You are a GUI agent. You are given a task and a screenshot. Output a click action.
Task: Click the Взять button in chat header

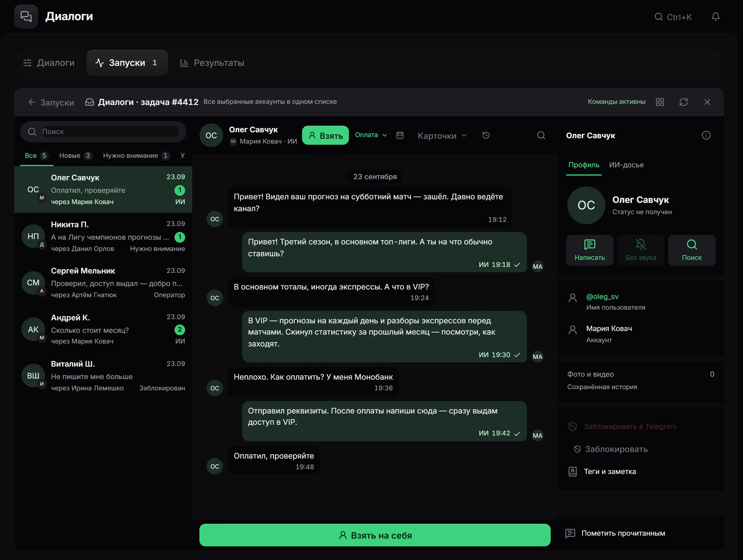[325, 136]
